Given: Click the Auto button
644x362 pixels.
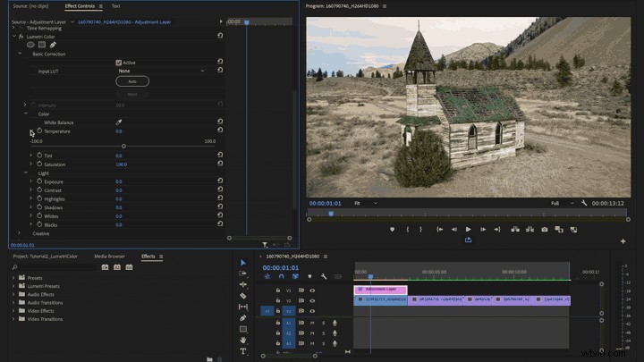Looking at the screenshot, I should pos(132,81).
